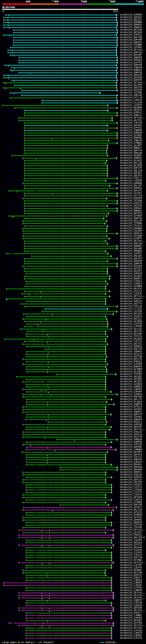This screenshot has width=146, height=644.
Task: Click the cyan ~100% identity legend segment
Action: click(130, 4)
